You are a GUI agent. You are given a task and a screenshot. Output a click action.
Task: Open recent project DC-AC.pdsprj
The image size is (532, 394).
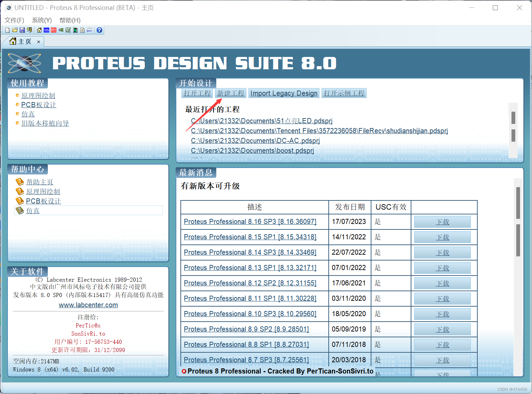coord(255,141)
